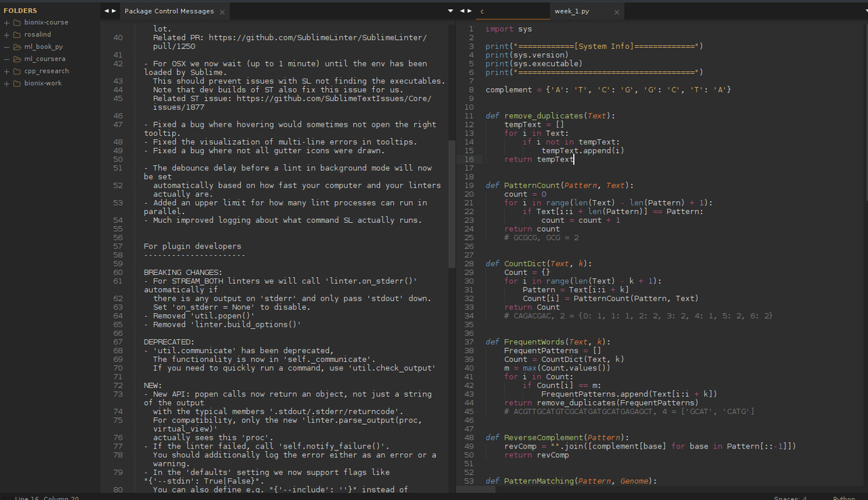Click the 'Count = {}' line
This screenshot has height=500, width=868.
(x=527, y=272)
